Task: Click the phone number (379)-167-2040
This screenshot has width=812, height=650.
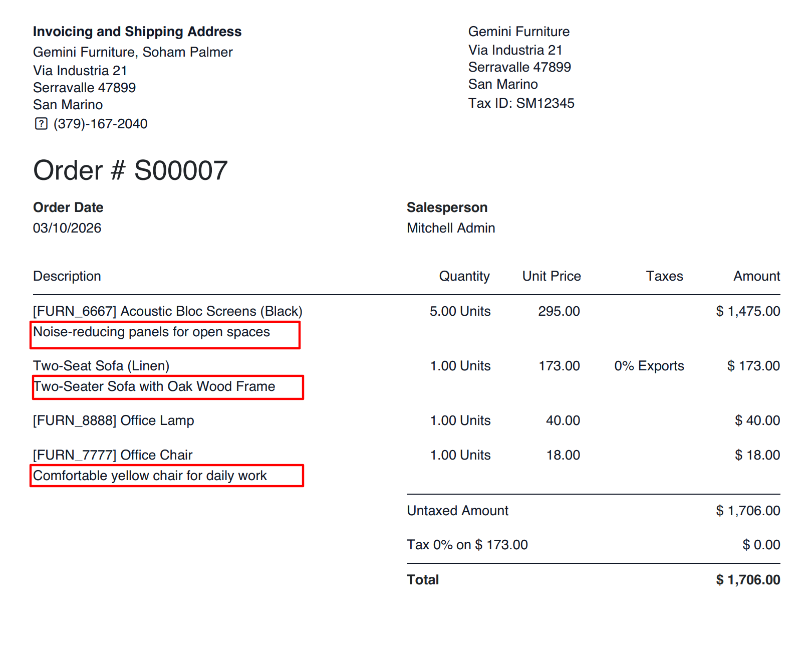Action: pyautogui.click(x=100, y=124)
